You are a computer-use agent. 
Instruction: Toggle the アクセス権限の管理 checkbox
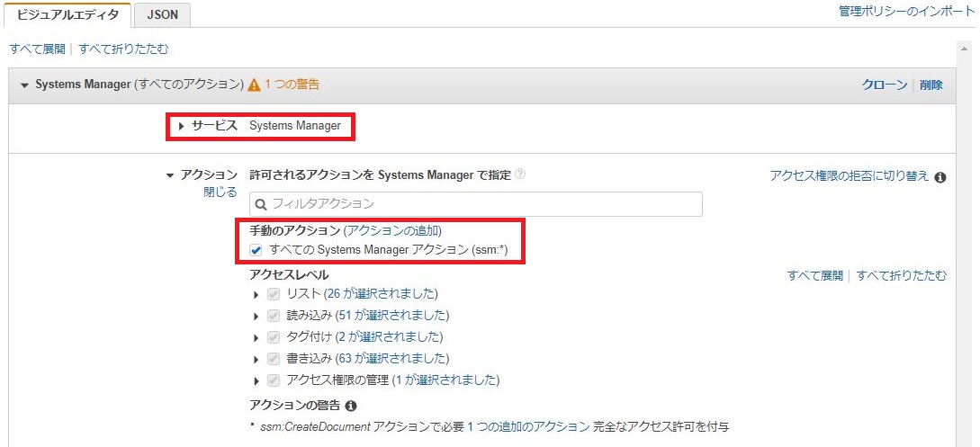pyautogui.click(x=274, y=380)
